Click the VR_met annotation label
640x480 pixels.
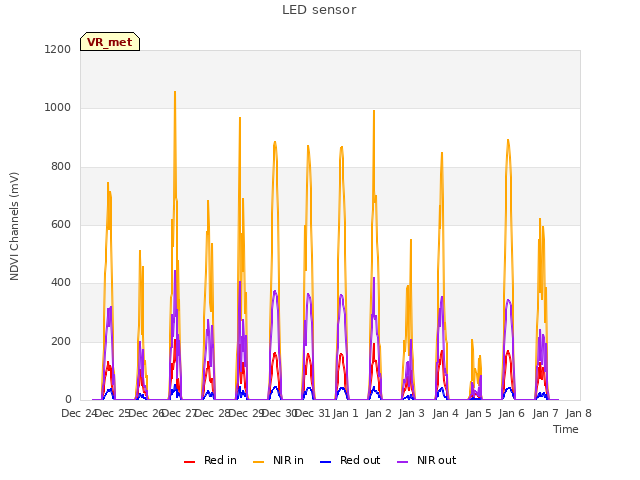pyautogui.click(x=110, y=42)
